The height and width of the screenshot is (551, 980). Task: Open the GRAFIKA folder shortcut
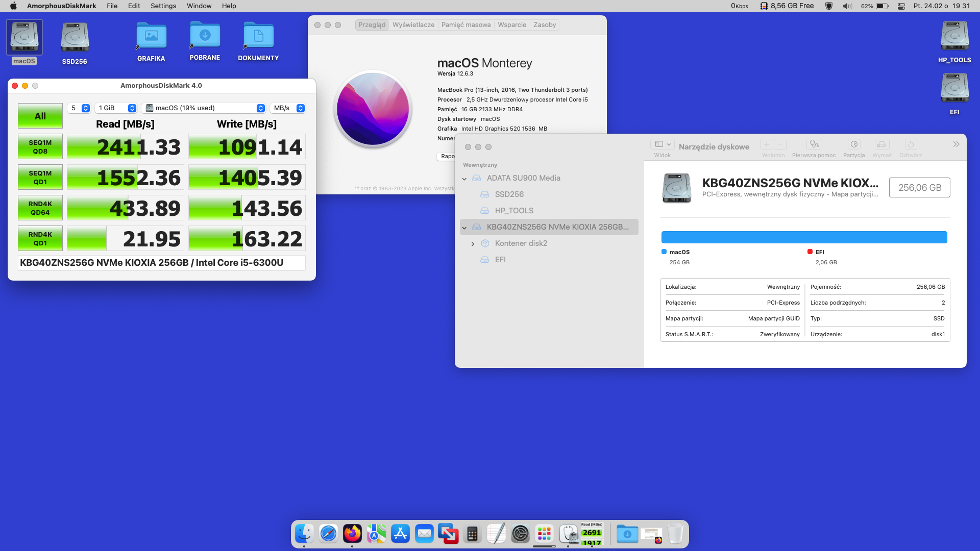151,36
